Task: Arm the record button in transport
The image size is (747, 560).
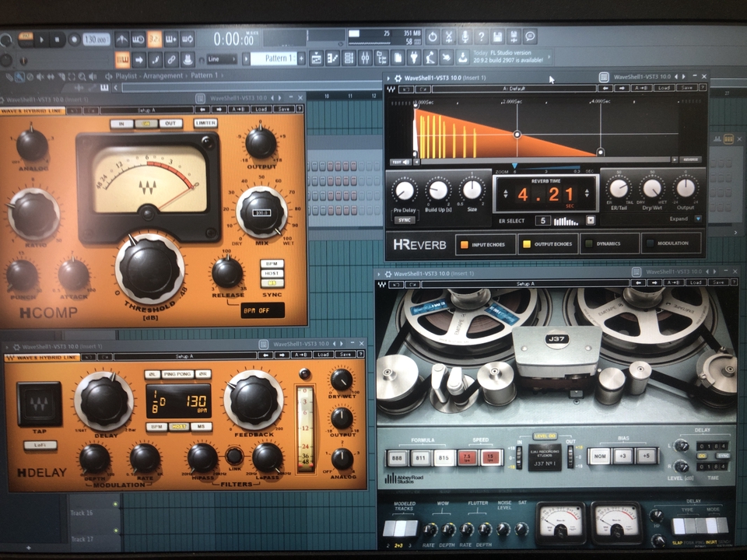Action: (x=73, y=40)
